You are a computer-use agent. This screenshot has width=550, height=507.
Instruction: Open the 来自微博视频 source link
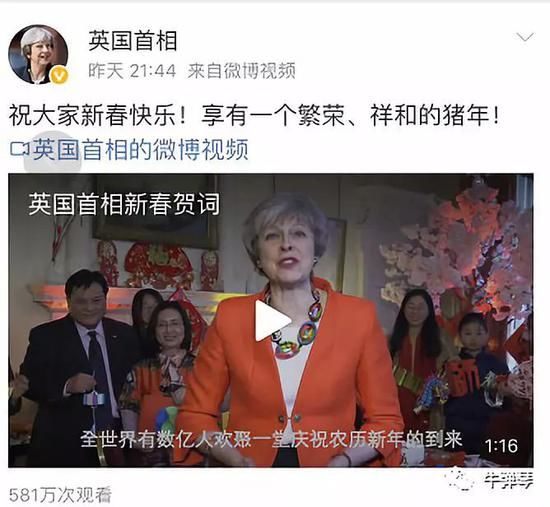point(241,72)
